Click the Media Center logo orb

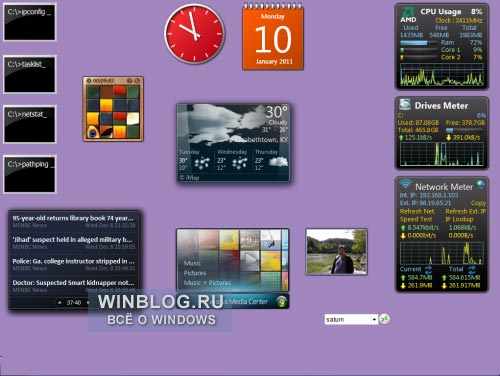pyautogui.click(x=282, y=301)
